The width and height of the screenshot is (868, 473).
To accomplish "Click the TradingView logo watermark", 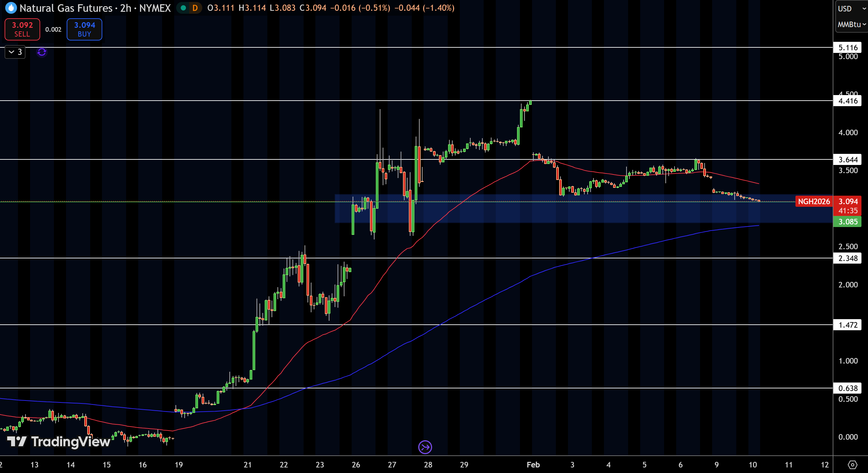I will coord(58,441).
